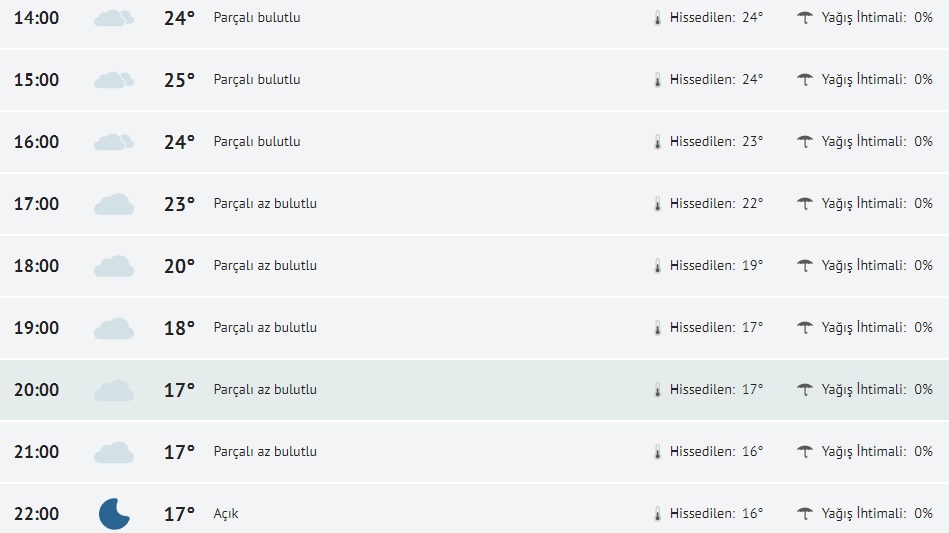Select the 15:00 time label
The width and height of the screenshot is (949, 533).
(37, 80)
